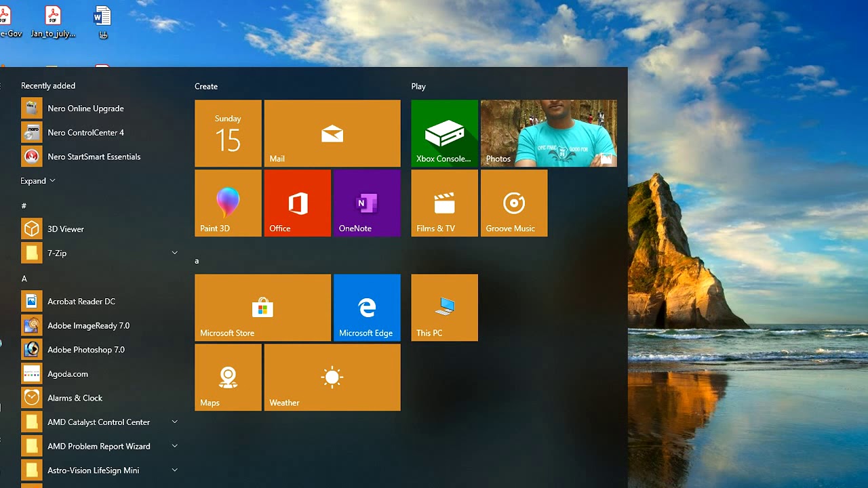Click the 'a' tile group title
This screenshot has height=488, width=868.
click(x=197, y=261)
